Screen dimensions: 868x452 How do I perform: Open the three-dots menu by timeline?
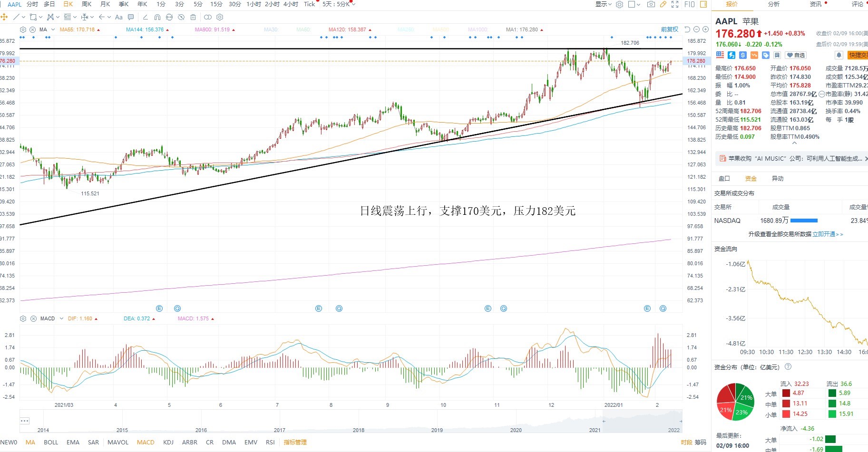pos(25,421)
